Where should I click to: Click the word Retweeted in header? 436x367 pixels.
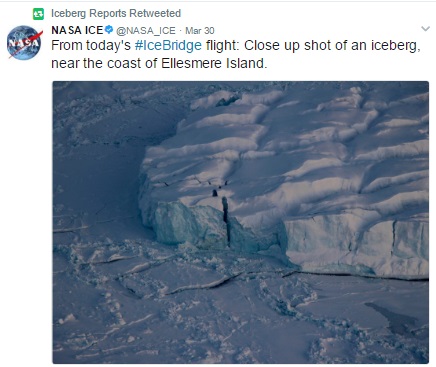[x=155, y=13]
